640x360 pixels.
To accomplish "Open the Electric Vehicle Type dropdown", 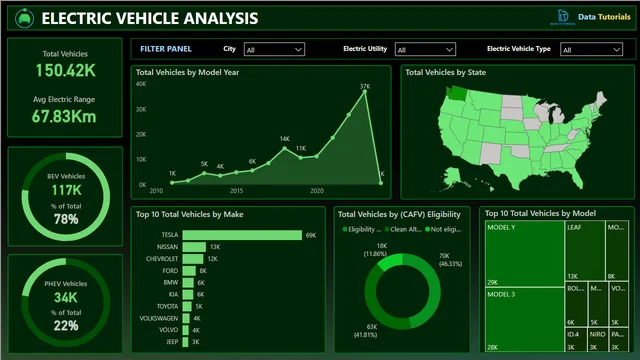I will click(591, 49).
